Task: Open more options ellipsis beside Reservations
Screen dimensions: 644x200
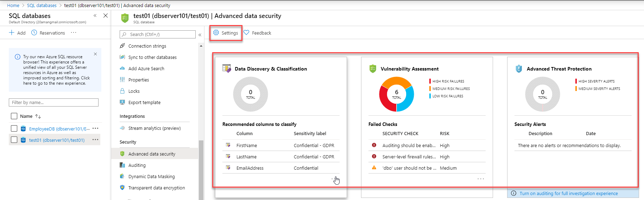Action: (x=74, y=32)
